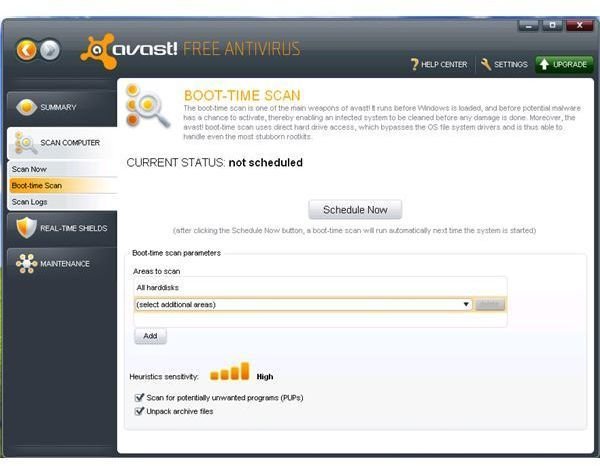Image resolution: width=600 pixels, height=466 pixels.
Task: Open Settings via the wrench icon
Action: (x=486, y=64)
